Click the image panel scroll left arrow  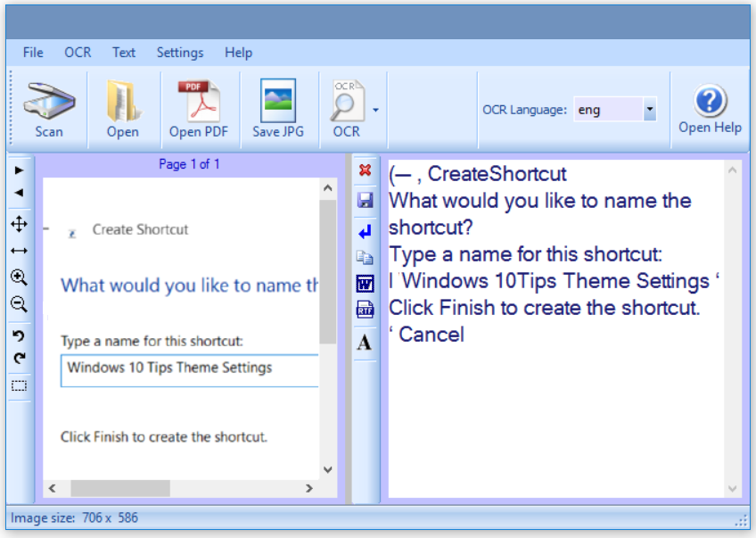tap(52, 488)
